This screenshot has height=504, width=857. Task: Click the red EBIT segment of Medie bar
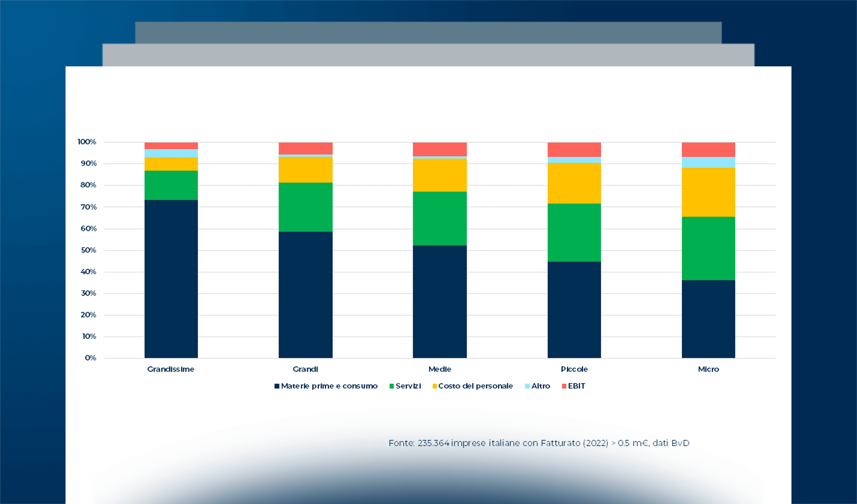click(x=439, y=149)
